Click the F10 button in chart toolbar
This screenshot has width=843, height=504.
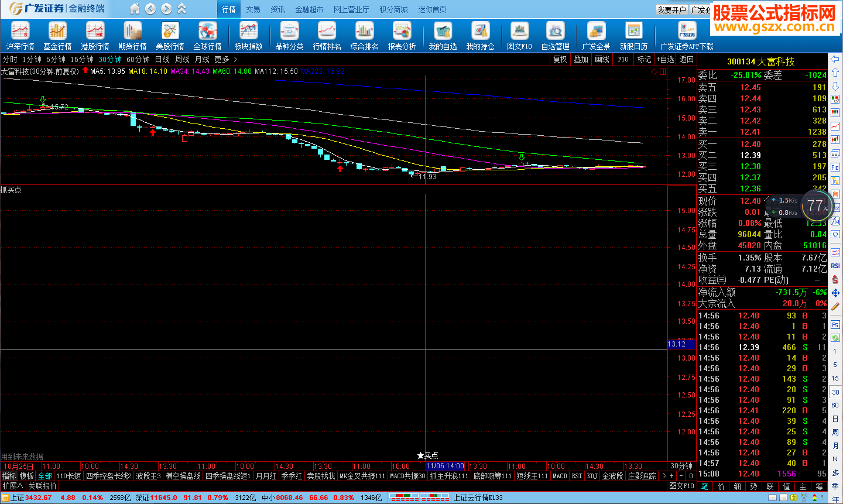[x=623, y=59]
